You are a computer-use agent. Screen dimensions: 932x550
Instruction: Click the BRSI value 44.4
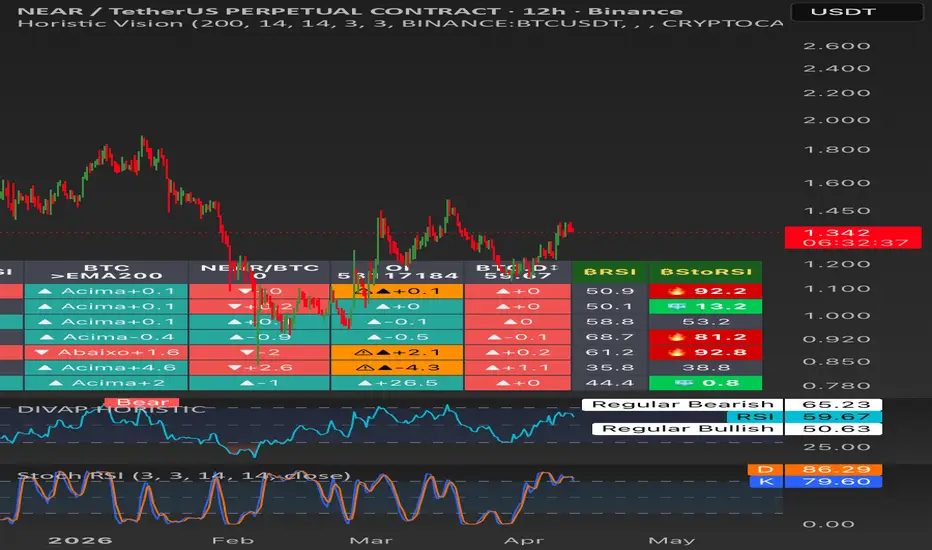609,383
